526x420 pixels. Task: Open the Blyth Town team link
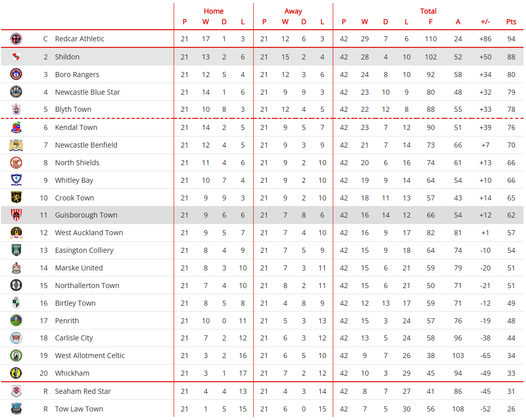pyautogui.click(x=73, y=109)
